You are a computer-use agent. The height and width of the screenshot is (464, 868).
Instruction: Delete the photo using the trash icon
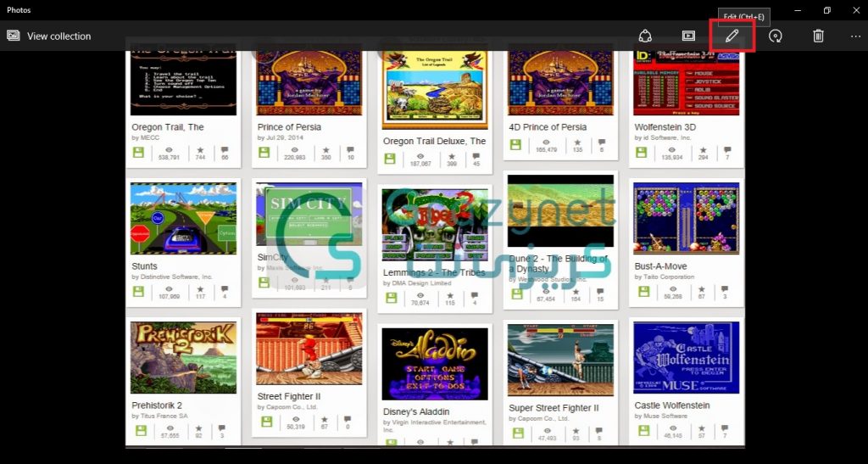pyautogui.click(x=818, y=36)
